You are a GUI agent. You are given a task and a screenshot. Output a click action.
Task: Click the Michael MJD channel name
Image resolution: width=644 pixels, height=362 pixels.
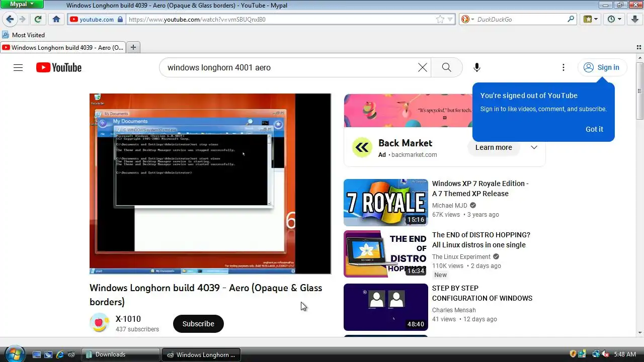point(450,205)
